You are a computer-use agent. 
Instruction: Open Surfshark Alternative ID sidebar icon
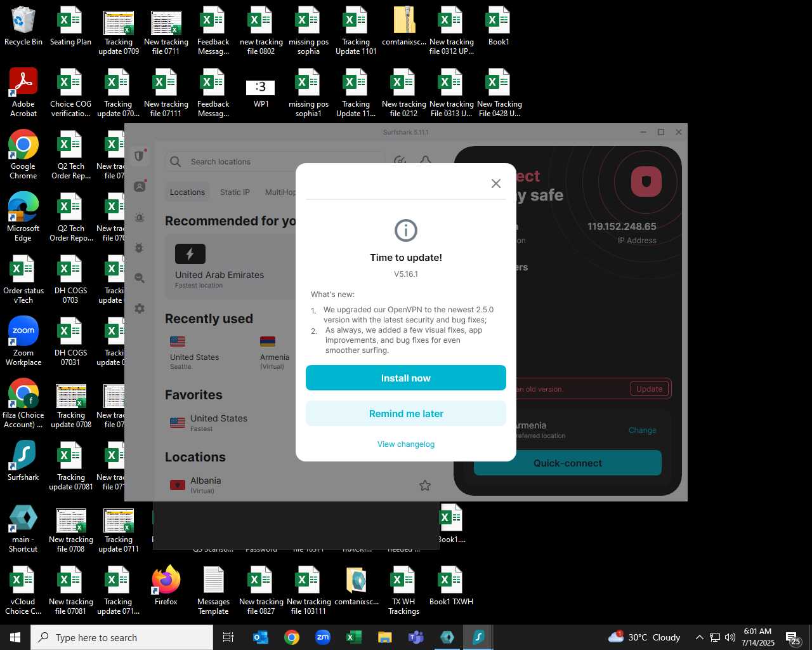click(x=140, y=187)
